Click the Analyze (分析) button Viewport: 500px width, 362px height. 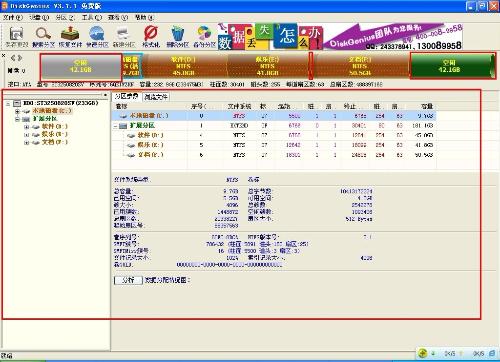(128, 280)
